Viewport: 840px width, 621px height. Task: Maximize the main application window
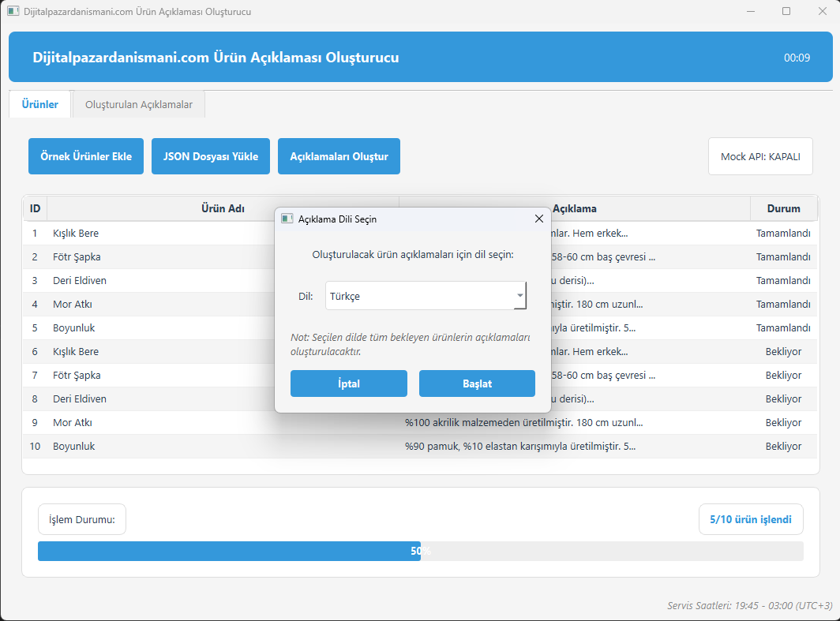[x=786, y=11]
